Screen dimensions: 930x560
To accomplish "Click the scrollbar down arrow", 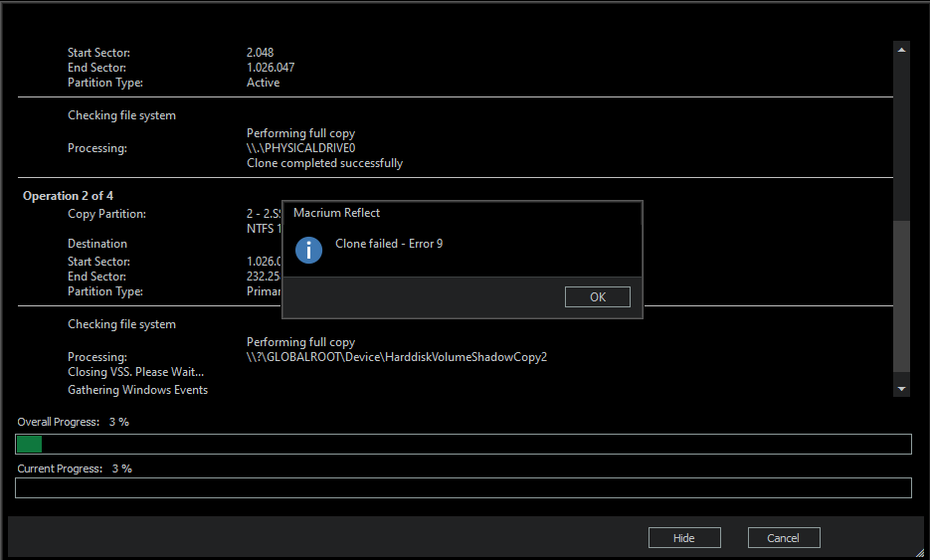I will click(901, 389).
